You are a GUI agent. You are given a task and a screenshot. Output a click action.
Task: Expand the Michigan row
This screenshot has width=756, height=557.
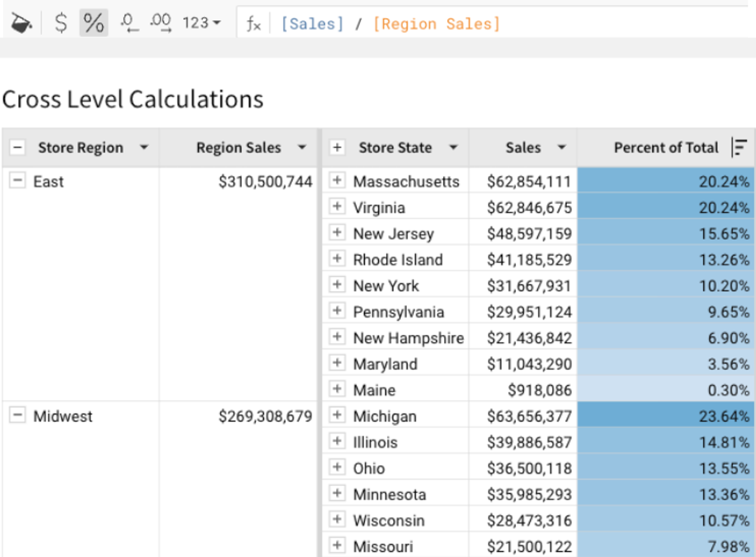(x=337, y=415)
